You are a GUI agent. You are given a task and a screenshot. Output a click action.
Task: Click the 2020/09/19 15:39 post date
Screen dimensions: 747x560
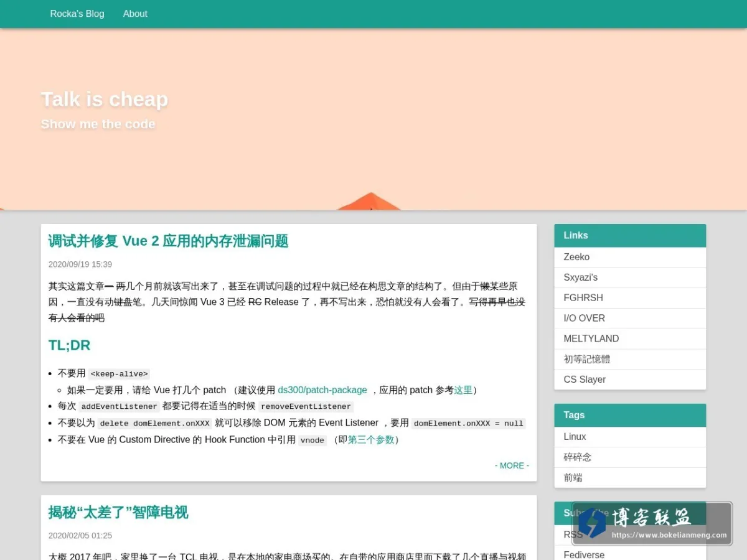80,264
